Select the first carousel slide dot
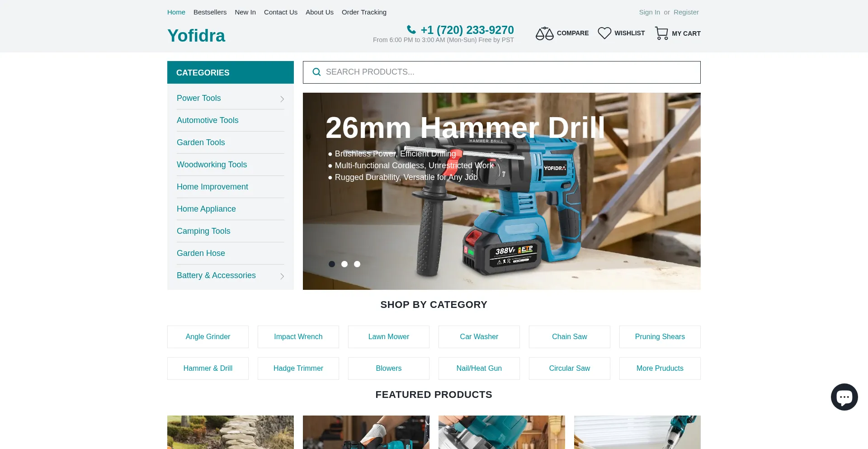 (332, 264)
